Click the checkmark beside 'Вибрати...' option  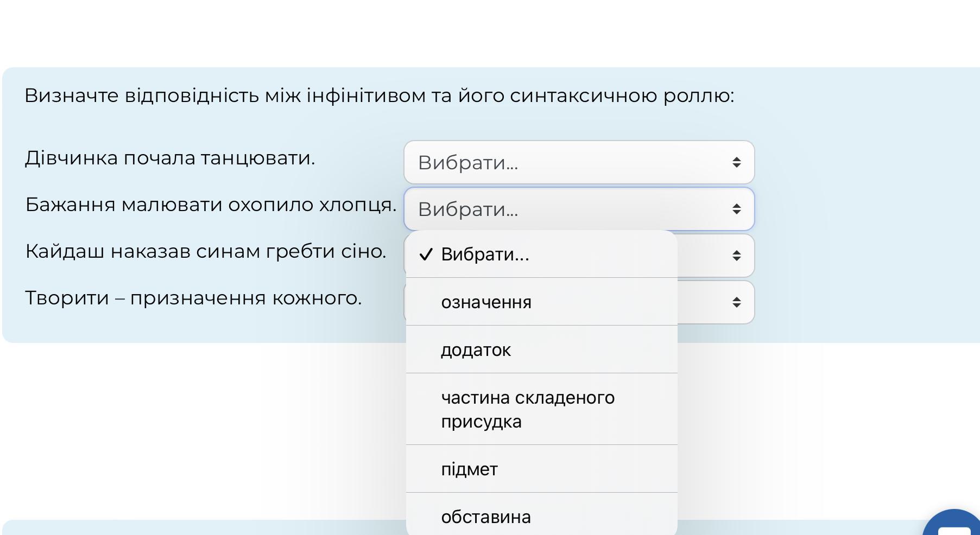coord(426,254)
